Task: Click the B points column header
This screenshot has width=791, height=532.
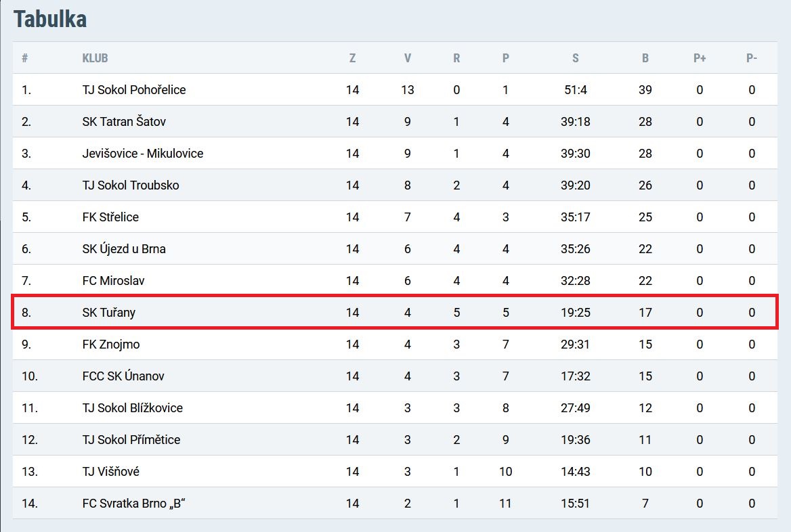Action: tap(645, 58)
